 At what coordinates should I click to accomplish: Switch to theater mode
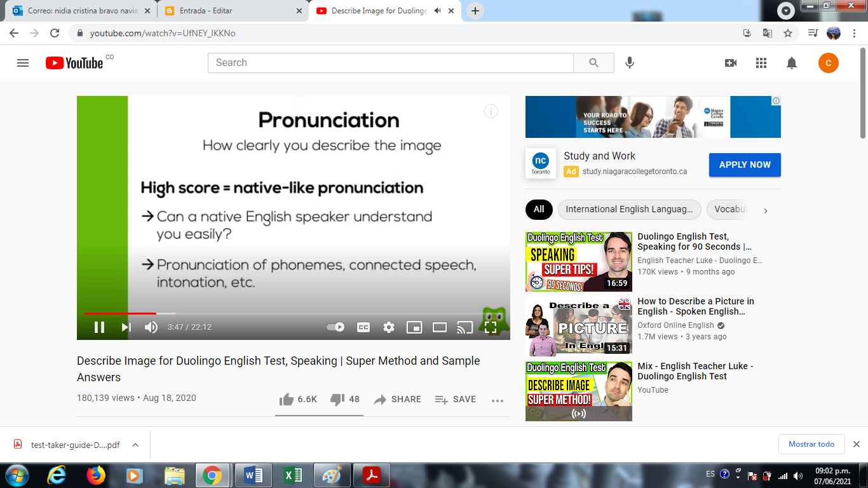pyautogui.click(x=440, y=327)
